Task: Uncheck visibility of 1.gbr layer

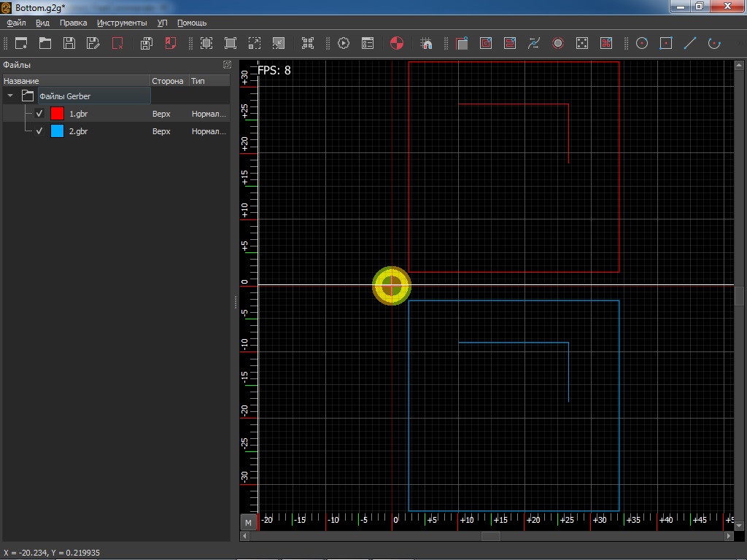Action: tap(39, 114)
